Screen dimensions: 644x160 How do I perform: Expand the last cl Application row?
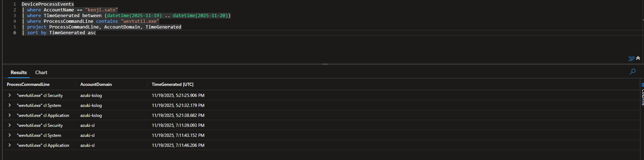pos(10,145)
